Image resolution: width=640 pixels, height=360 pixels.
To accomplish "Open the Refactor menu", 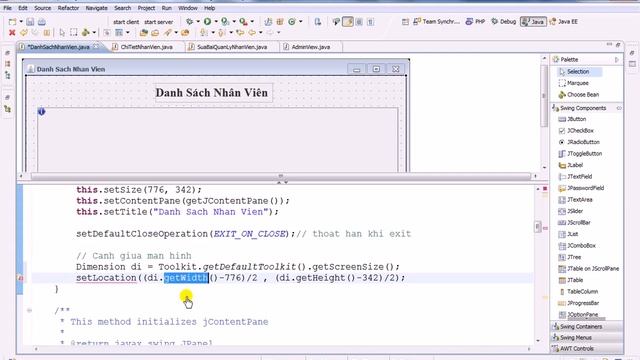I will click(x=68, y=8).
